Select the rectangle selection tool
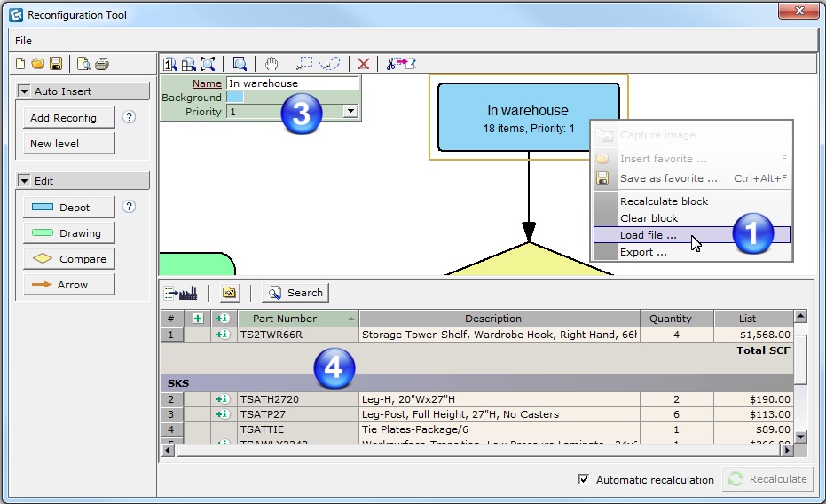826x504 pixels. (x=305, y=64)
